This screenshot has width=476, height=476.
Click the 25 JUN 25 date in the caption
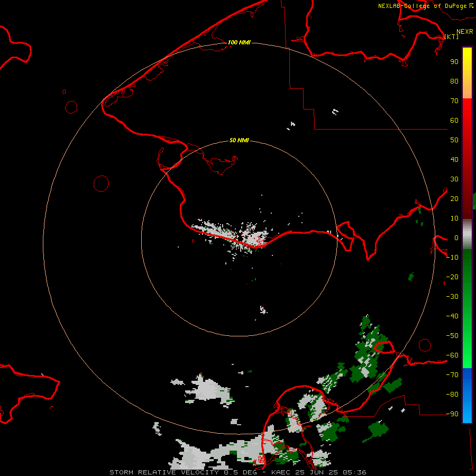click(316, 472)
